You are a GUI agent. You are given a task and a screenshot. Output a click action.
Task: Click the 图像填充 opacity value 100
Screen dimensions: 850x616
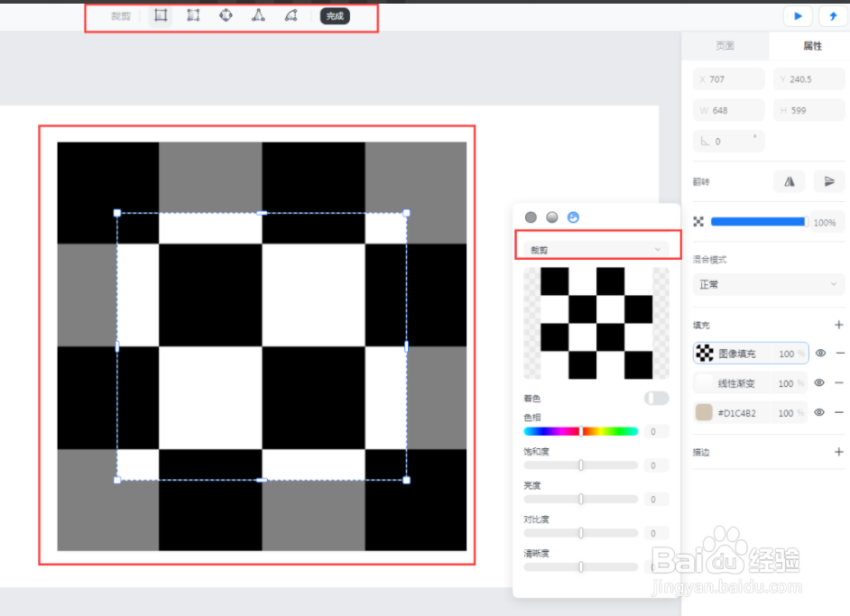click(787, 354)
